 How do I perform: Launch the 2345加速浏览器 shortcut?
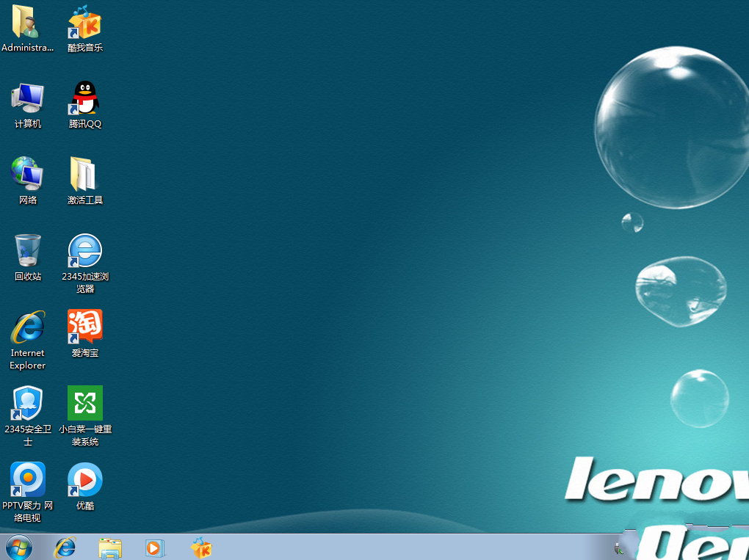pos(85,251)
